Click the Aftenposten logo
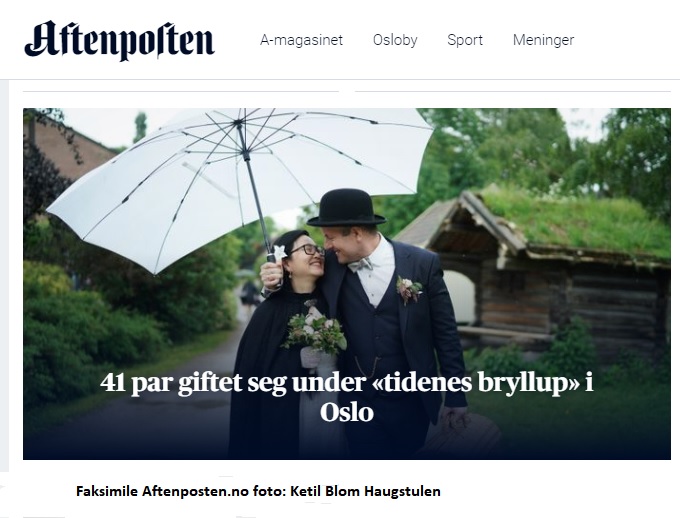Viewport: 680px width, 518px height. click(119, 40)
